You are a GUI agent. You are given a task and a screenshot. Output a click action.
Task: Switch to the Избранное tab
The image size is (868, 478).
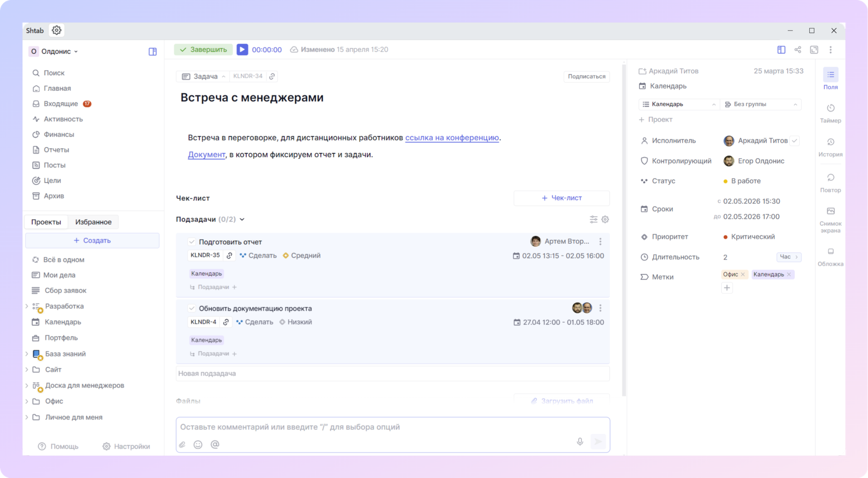click(x=93, y=222)
